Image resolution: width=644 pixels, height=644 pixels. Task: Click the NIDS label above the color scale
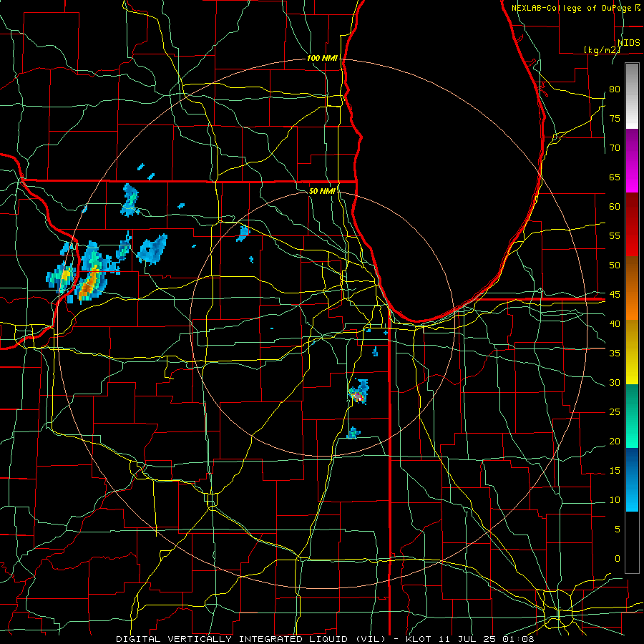pyautogui.click(x=628, y=43)
